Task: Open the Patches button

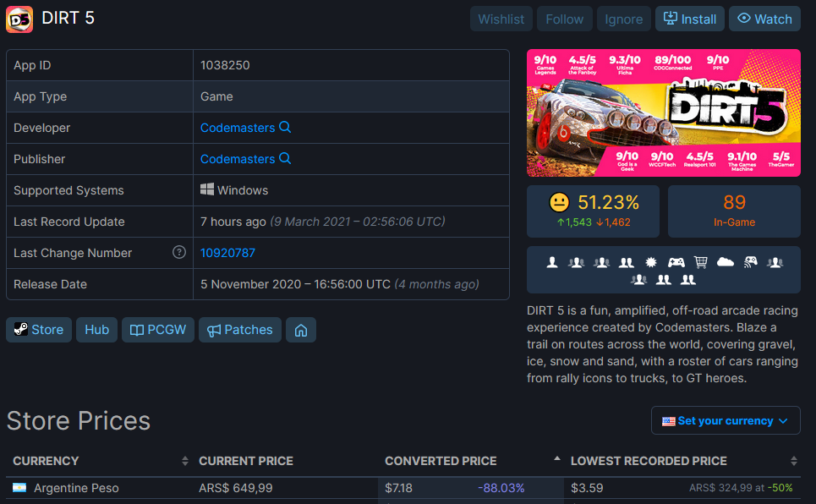Action: pyautogui.click(x=240, y=330)
